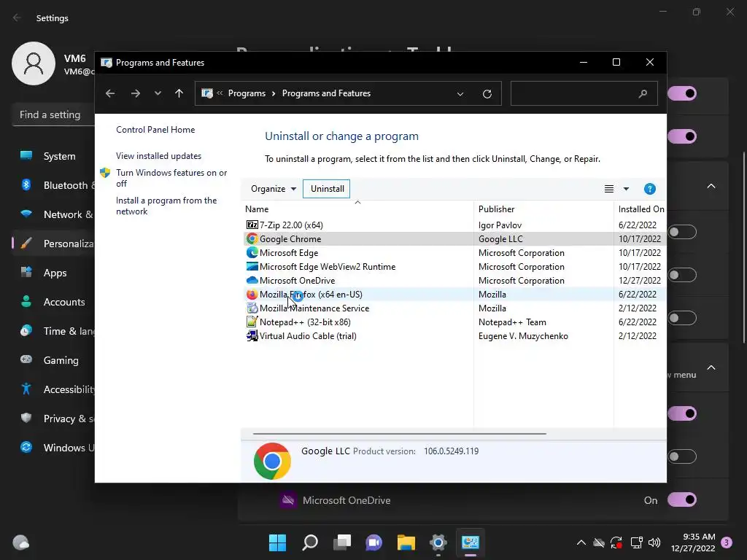Select Virtual Audio Cable (trial) entry
The image size is (747, 560).
[x=454, y=335]
